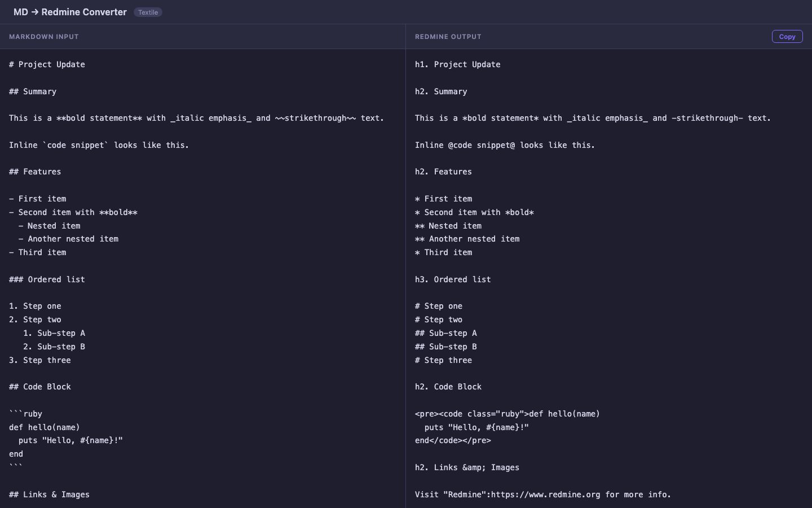This screenshot has height=508, width=812.
Task: Click the "- Another nested item" markdown line
Action: click(68, 239)
